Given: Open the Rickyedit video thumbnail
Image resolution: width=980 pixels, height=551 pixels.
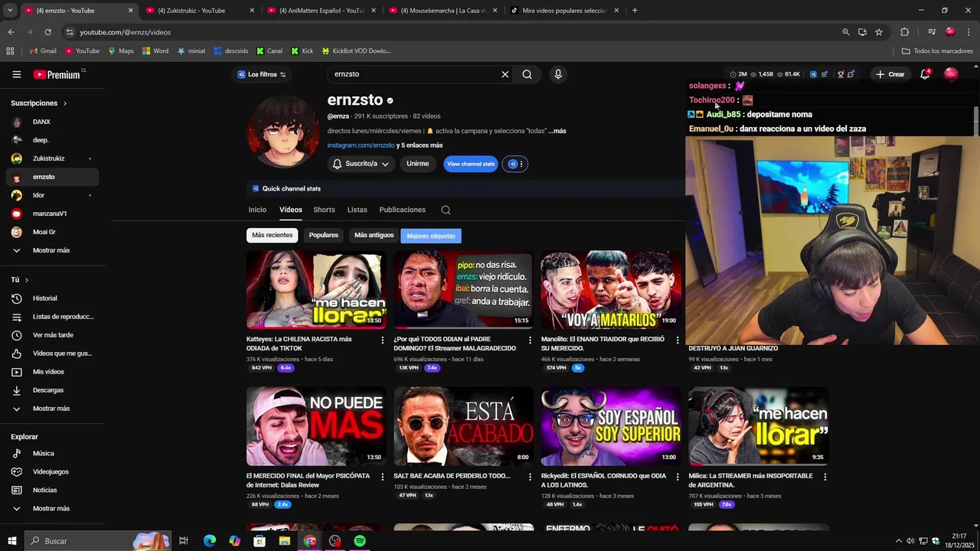Looking at the screenshot, I should 610,426.
